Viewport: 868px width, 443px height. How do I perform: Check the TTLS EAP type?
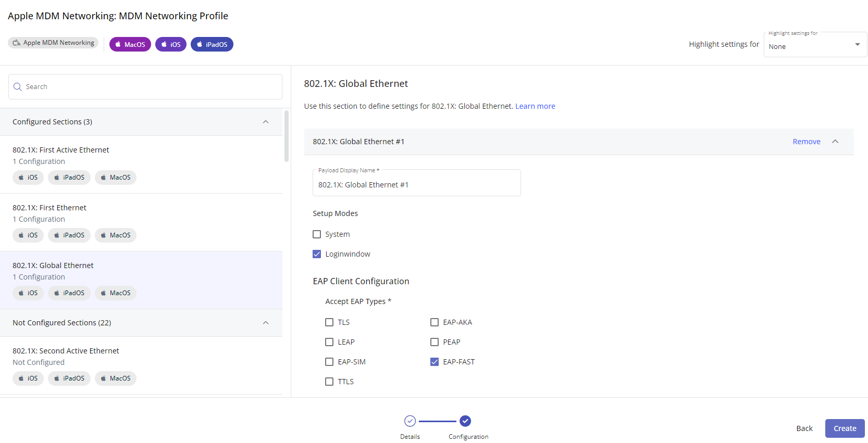[329, 382]
